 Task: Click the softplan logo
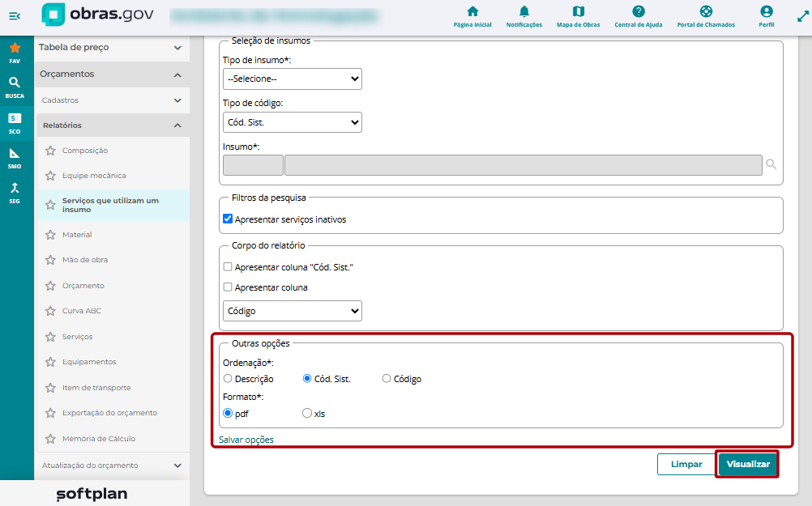click(x=92, y=494)
